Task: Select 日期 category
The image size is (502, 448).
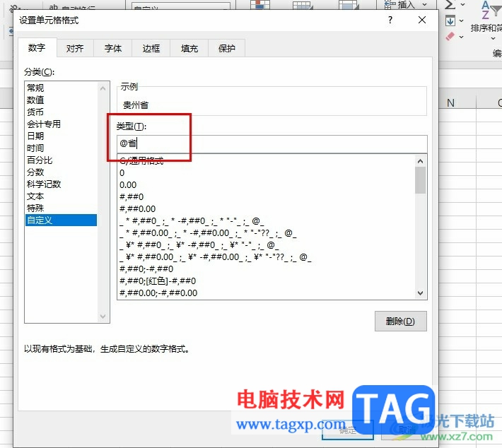Action: click(61, 136)
